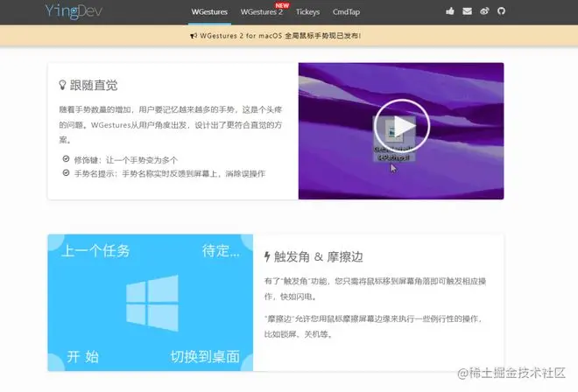This screenshot has width=578, height=392.
Task: Open the Weibo icon link
Action: click(x=484, y=11)
